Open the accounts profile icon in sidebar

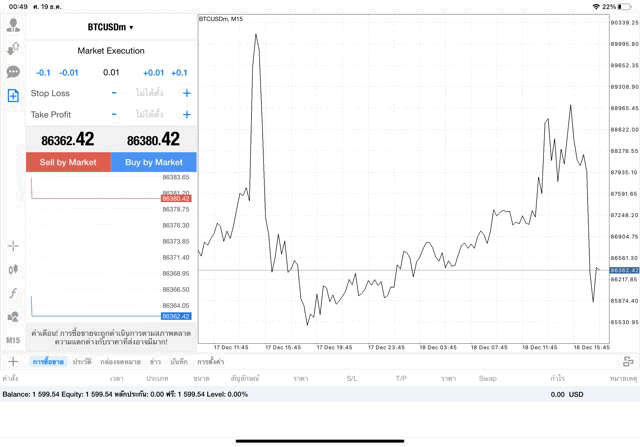[13, 25]
